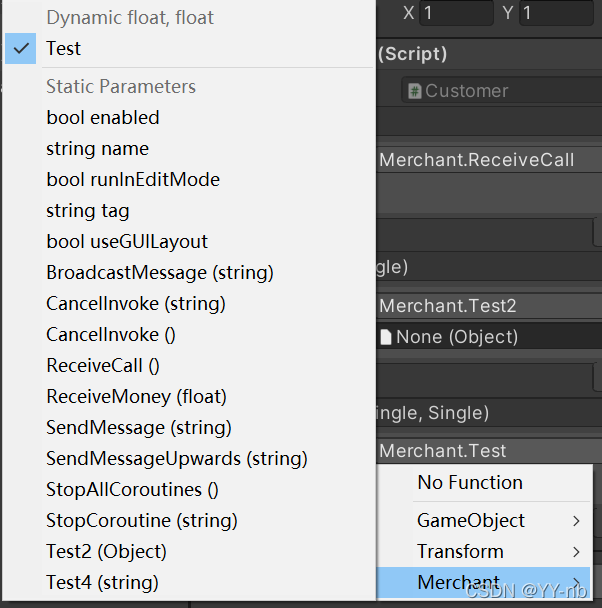Click the Customer script icon field
This screenshot has height=608, width=602.
click(414, 91)
